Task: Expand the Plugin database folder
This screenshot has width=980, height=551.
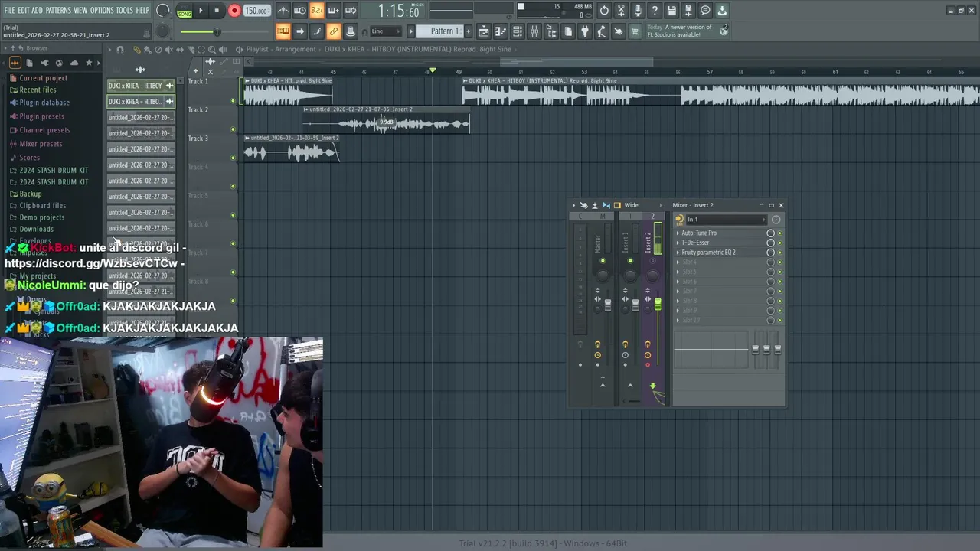Action: point(44,103)
